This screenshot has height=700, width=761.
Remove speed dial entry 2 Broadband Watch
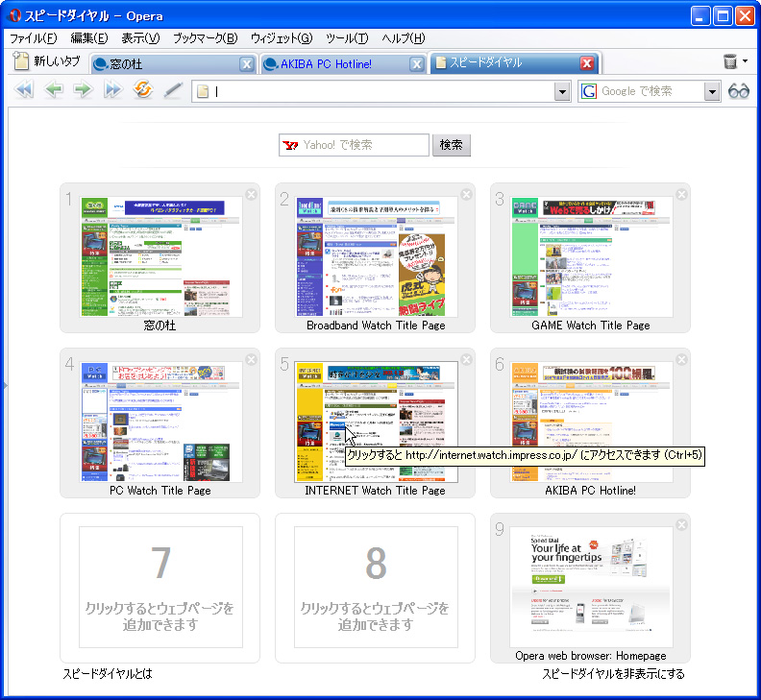tap(466, 195)
